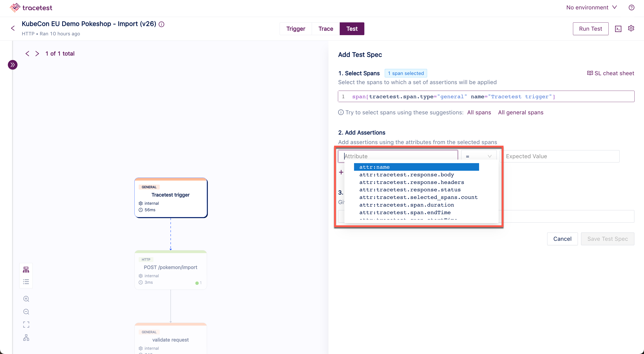Click the list view icon in sidebar
644x354 pixels.
26,282
